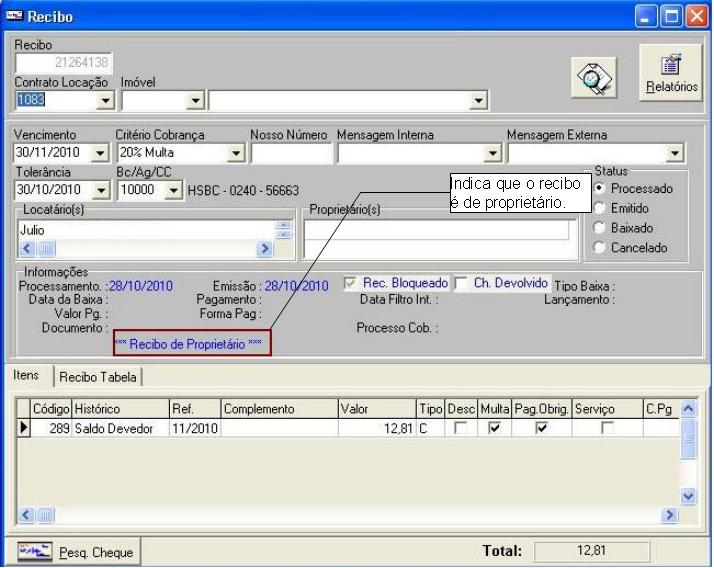Toggle the Ch. Devolvido checkbox
This screenshot has width=714, height=568.
461,284
